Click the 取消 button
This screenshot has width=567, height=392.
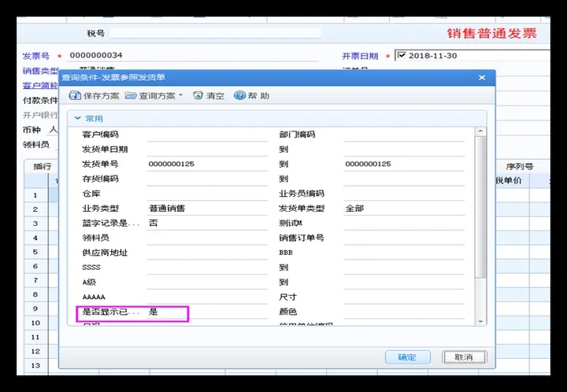coord(464,357)
